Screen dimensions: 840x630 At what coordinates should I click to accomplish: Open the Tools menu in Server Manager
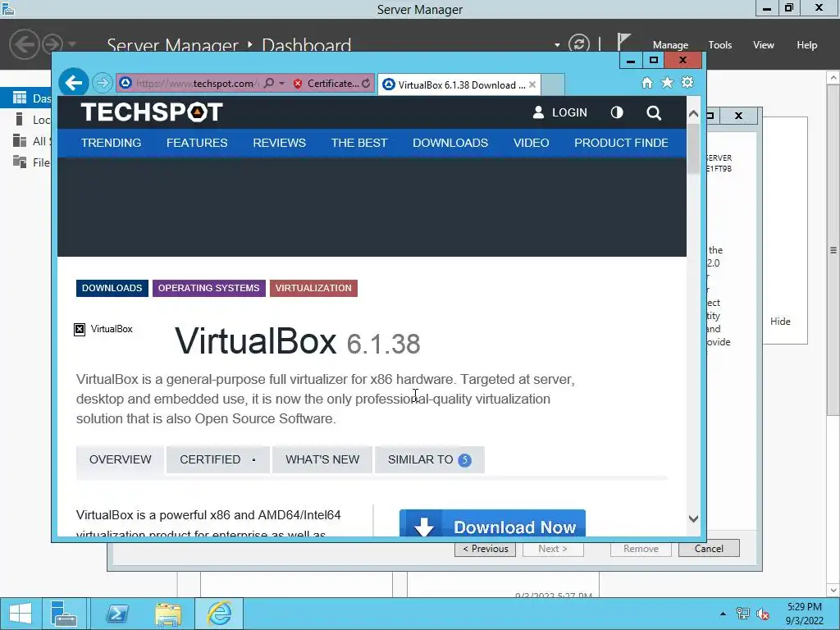coord(720,45)
